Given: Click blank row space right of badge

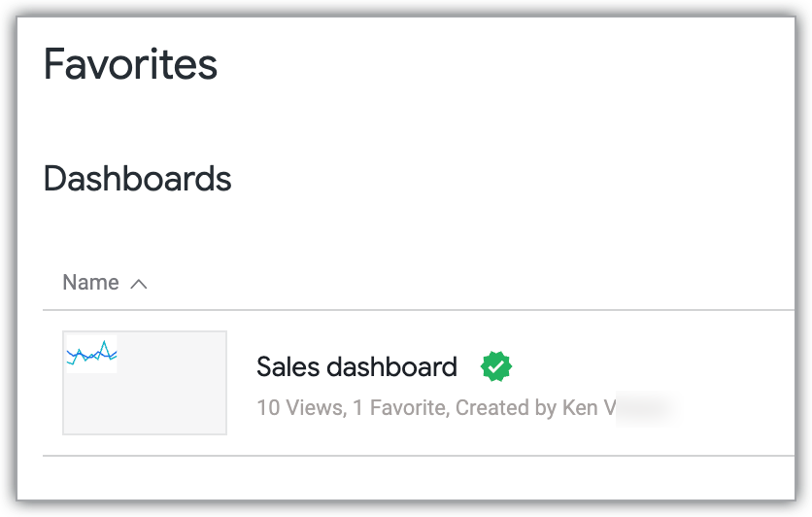Looking at the screenshot, I should point(660,367).
